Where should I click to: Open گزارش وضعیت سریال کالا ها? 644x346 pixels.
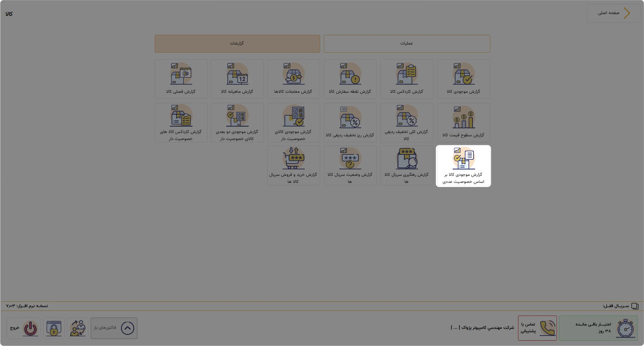click(x=350, y=165)
